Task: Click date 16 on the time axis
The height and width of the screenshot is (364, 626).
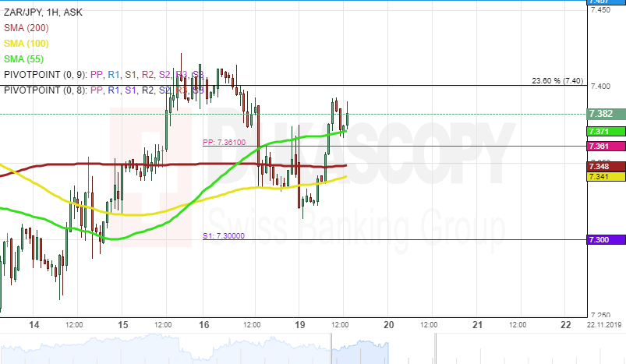Action: click(x=203, y=325)
